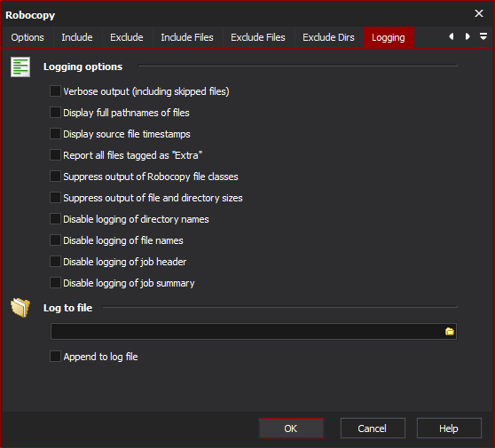The height and width of the screenshot is (448, 495).
Task: Toggle Display source file timestamps
Action: (x=55, y=134)
